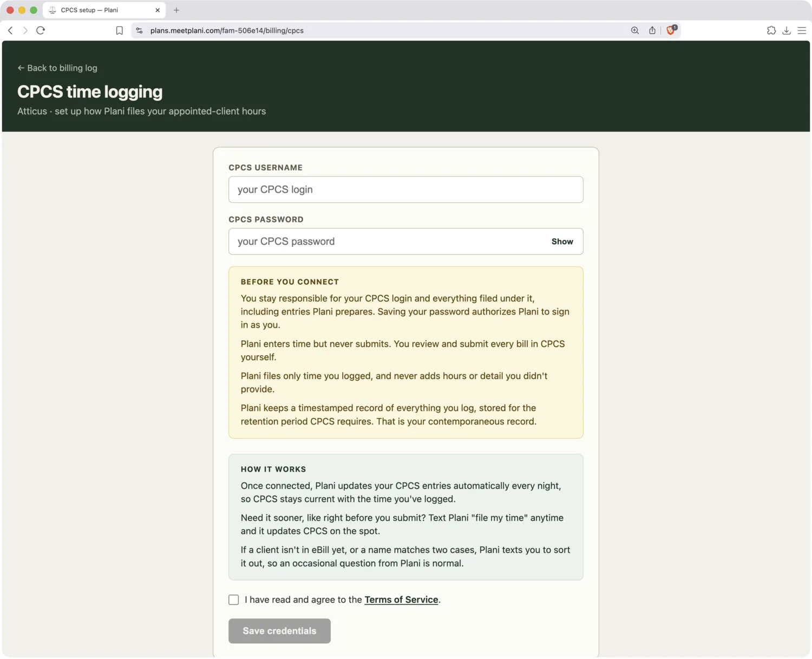Open the browser hamburger menu
Screen dimensions: 812x659
point(802,30)
